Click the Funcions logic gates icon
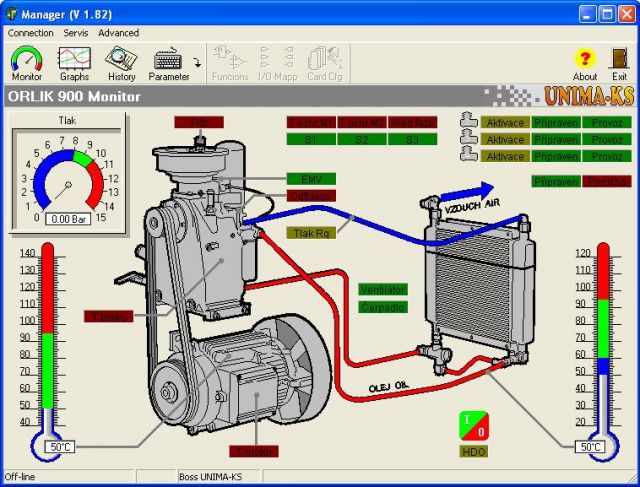The height and width of the screenshot is (487, 640). [x=230, y=63]
